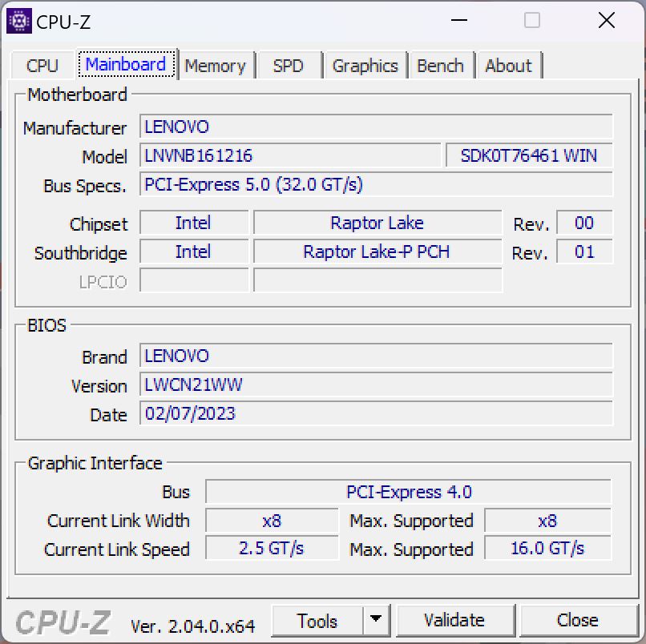
Task: Select the model value LNVNB161216
Action: 290,155
